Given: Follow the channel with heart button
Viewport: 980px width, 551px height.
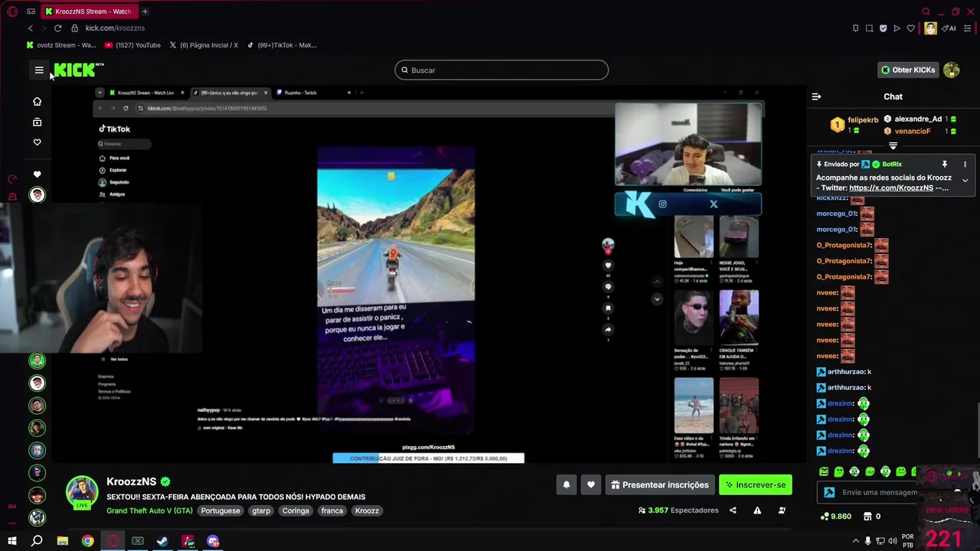Looking at the screenshot, I should click(590, 484).
